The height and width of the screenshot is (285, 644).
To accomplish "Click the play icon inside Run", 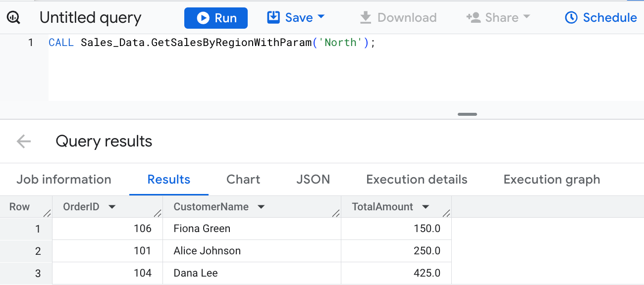I will click(203, 18).
